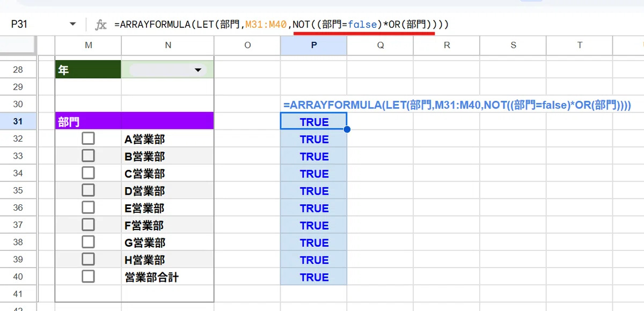Toggle the F営業部 checkbox
Viewport: 644px width, 311px height.
(x=88, y=225)
